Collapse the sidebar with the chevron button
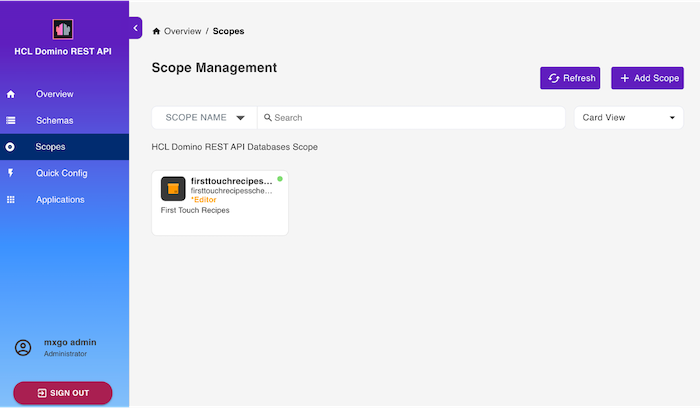The image size is (700, 408). point(135,28)
